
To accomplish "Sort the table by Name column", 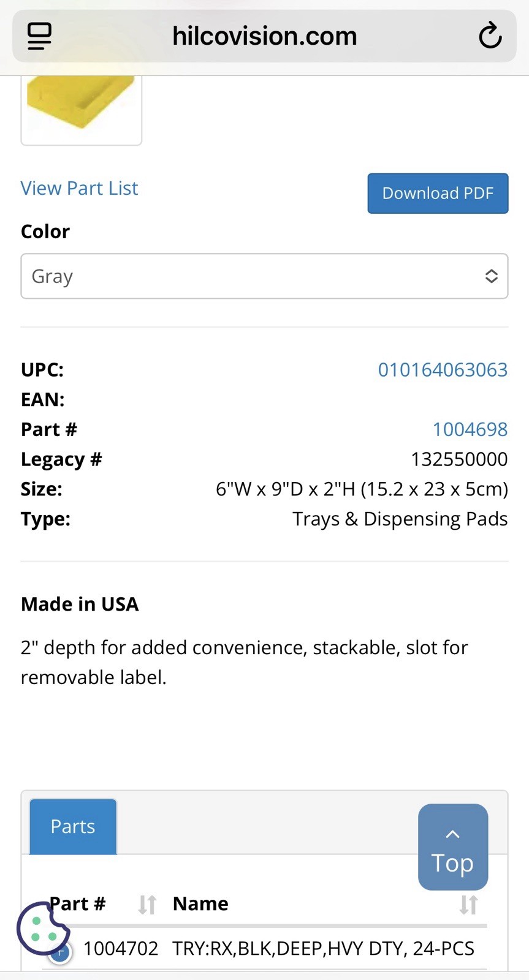I will click(x=468, y=904).
